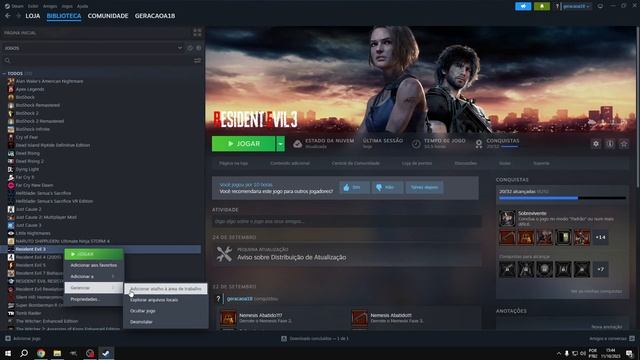The width and height of the screenshot is (640, 360).
Task: Click the search magnifier in library sidebar
Action: [x=7, y=60]
